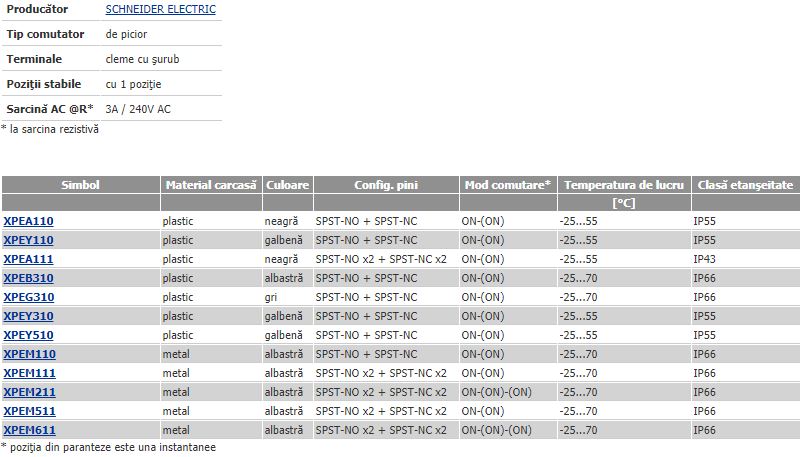Click 'SPST-NO + SPST-NC' in XPEM110 row
Image resolution: width=802 pixels, height=457 pixels.
click(x=366, y=354)
